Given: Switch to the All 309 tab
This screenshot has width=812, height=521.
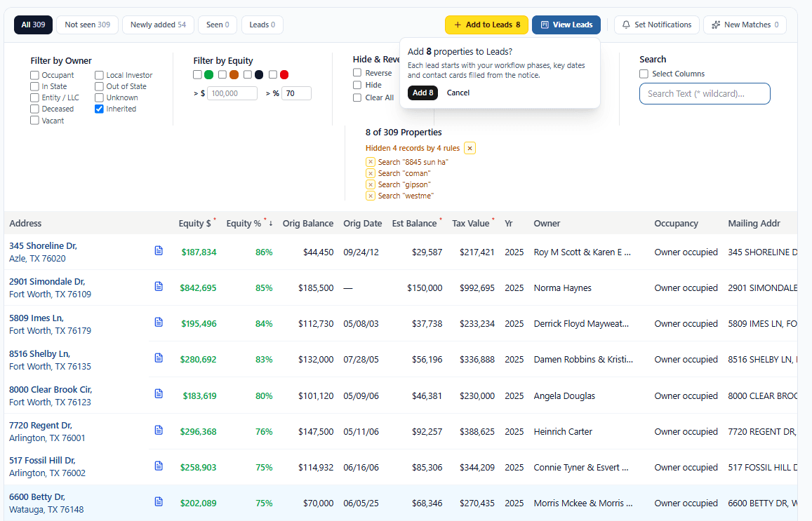Looking at the screenshot, I should 33,25.
